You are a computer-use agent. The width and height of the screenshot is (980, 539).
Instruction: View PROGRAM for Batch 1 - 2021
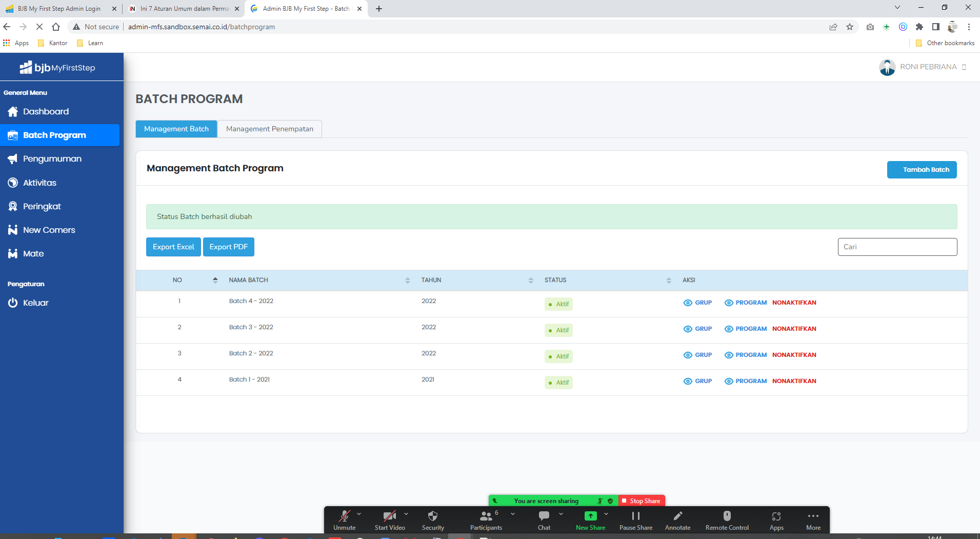tap(746, 381)
